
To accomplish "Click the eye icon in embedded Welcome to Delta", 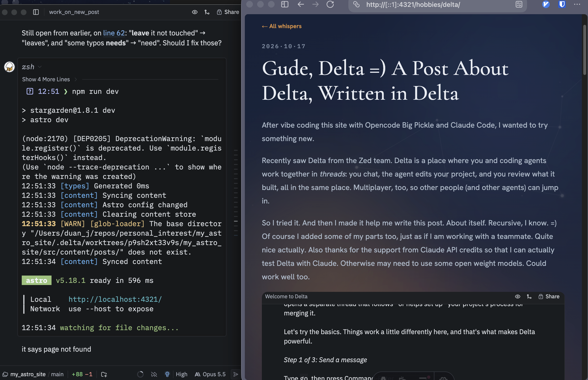I will point(517,296).
